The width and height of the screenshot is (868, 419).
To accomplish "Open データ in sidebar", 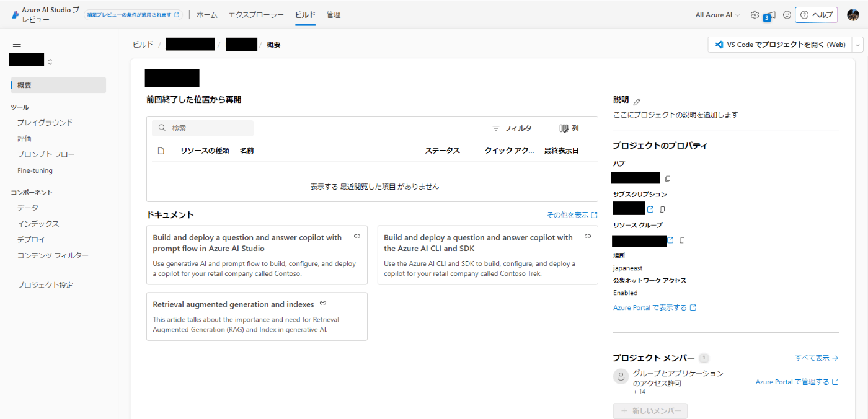I will pyautogui.click(x=28, y=208).
